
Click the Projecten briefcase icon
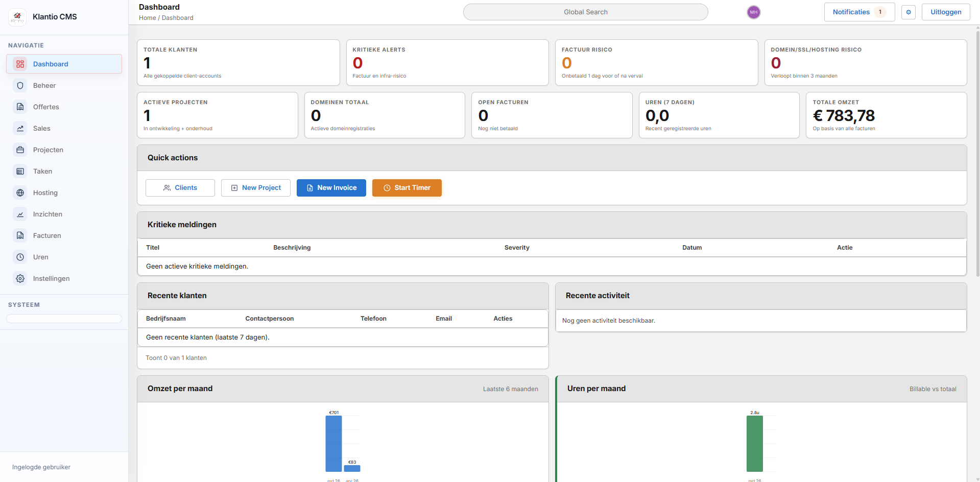[x=20, y=150]
